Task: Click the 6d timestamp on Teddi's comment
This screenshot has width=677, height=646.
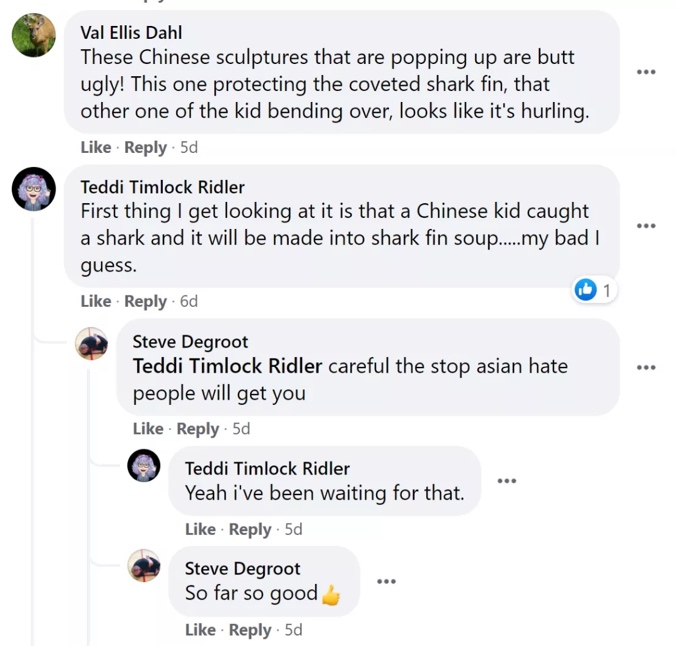Action: point(188,301)
